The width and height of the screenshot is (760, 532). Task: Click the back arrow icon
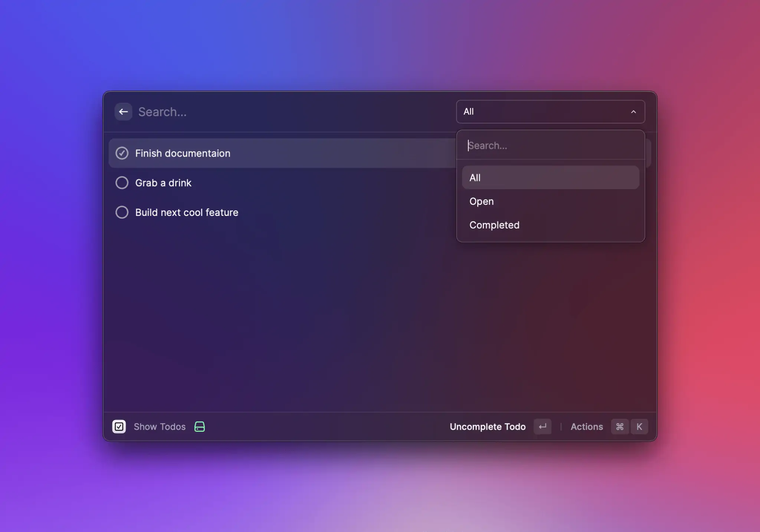[123, 111]
